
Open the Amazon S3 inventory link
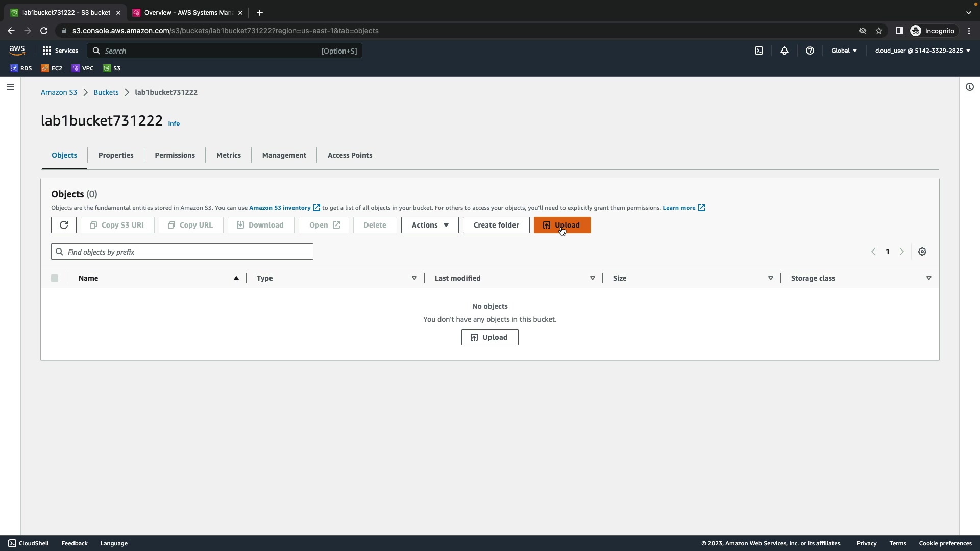click(x=280, y=208)
